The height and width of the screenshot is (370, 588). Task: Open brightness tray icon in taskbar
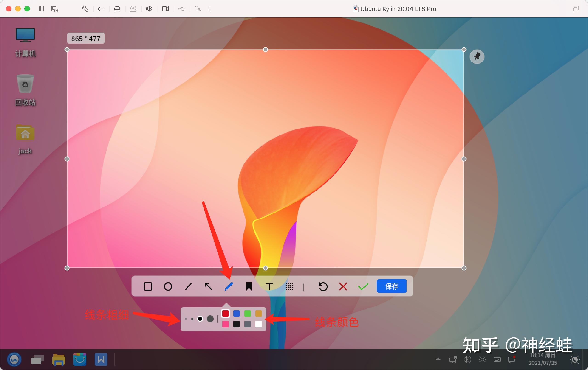pos(482,359)
